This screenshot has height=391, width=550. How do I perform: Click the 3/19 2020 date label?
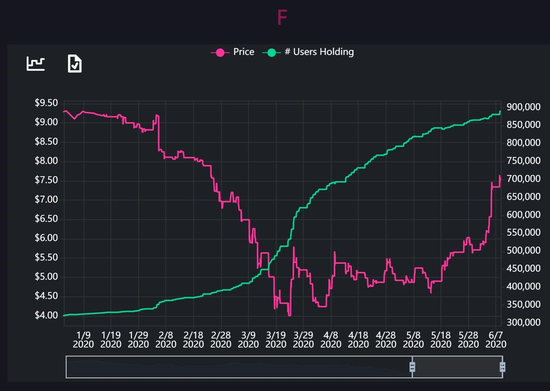(276, 340)
